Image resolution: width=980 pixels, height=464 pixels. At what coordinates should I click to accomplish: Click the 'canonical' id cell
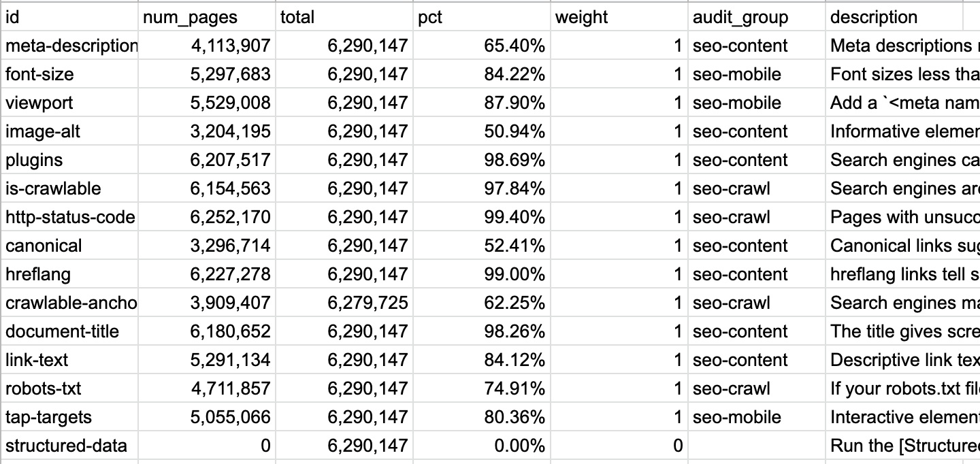tap(69, 246)
